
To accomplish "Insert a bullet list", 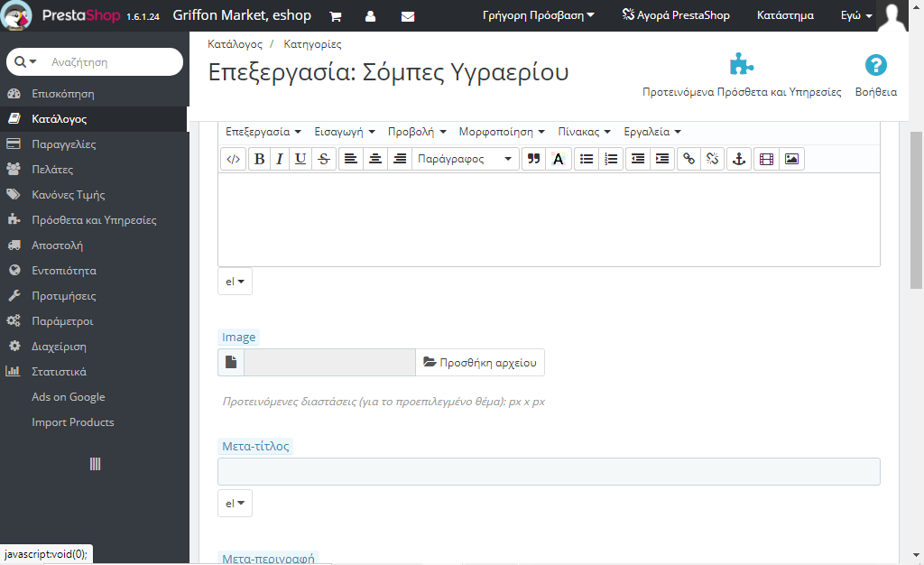I will tap(587, 160).
